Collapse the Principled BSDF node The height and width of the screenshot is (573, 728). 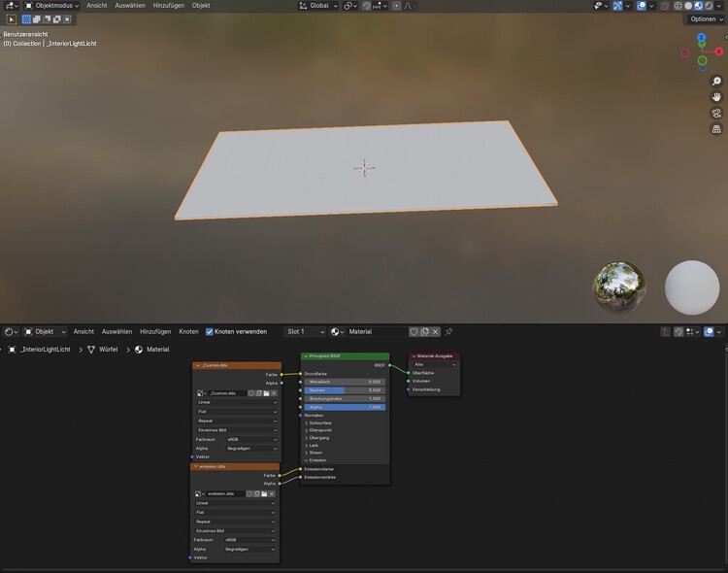point(306,356)
